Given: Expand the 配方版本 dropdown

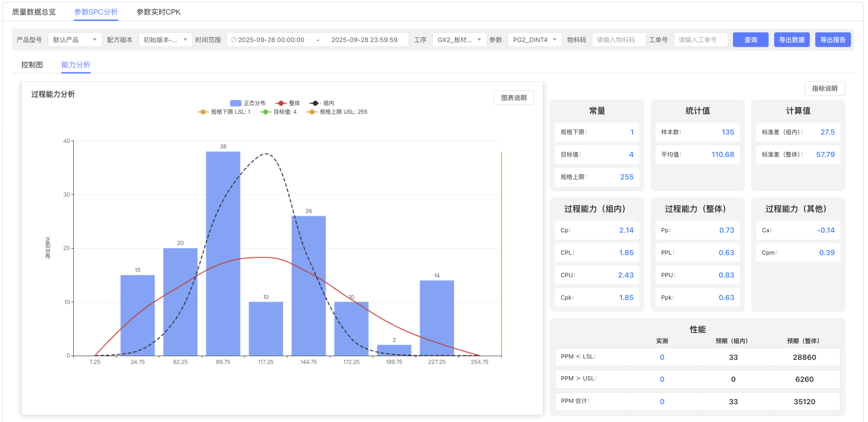Looking at the screenshot, I should click(165, 40).
